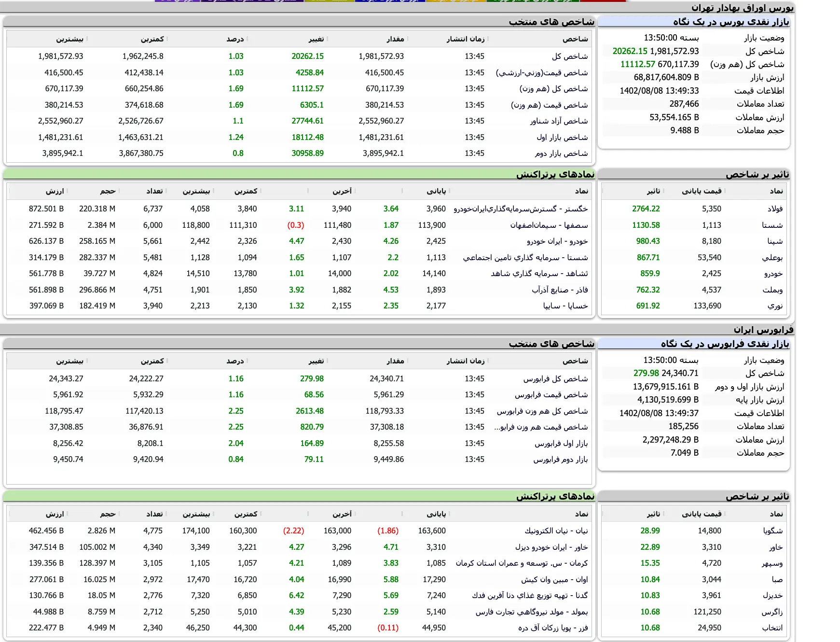Select the شاخص كل فرابورس row name
Image resolution: width=840 pixels, height=642 pixels.
(x=555, y=379)
